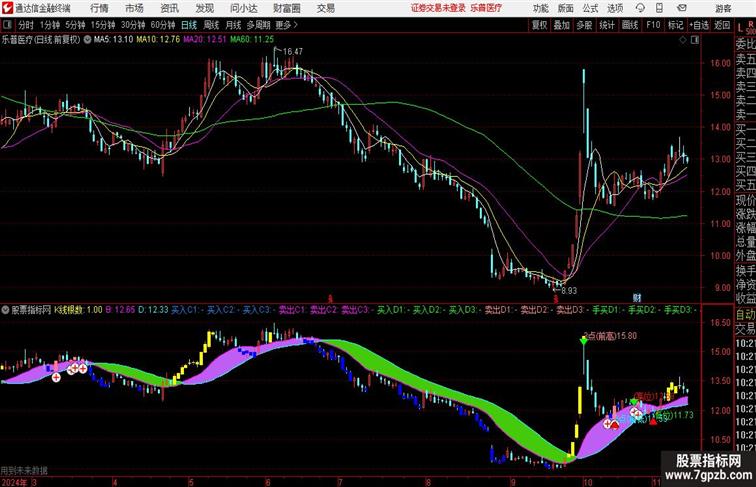Switch to 5分钟 period tab
The image size is (756, 487).
(x=75, y=25)
